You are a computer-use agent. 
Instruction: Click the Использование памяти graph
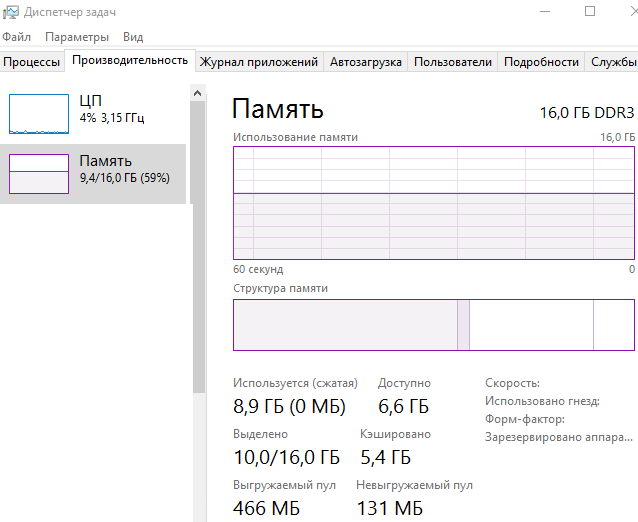pyautogui.click(x=434, y=203)
